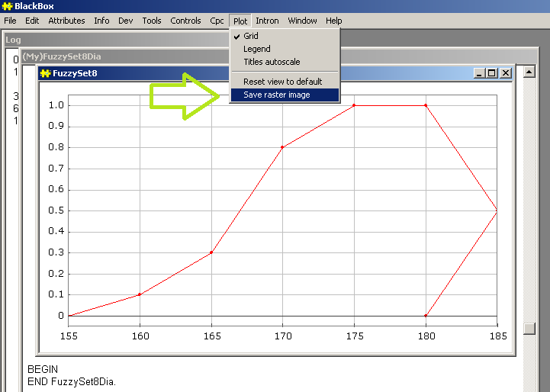Click the red data point at 170
The width and height of the screenshot is (550, 392).
pos(282,147)
